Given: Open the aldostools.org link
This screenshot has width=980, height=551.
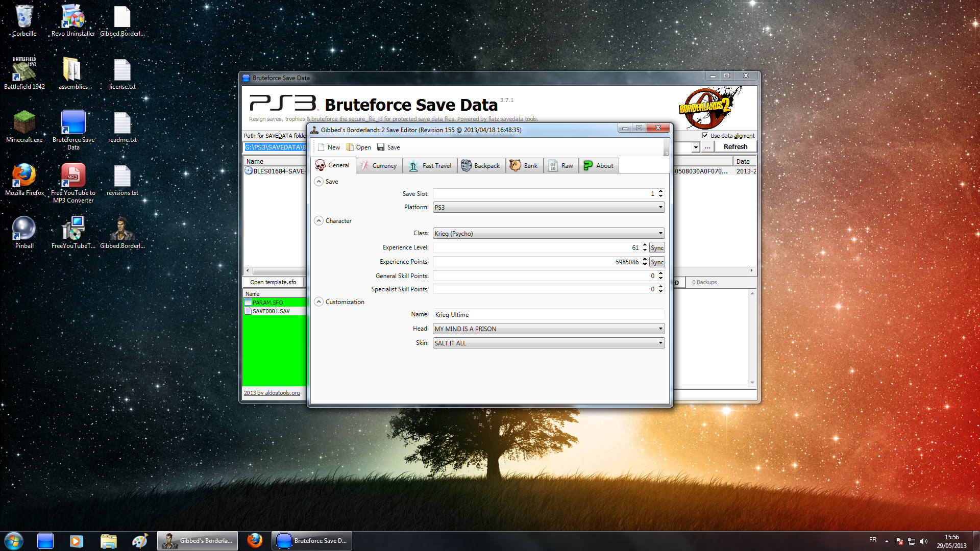Looking at the screenshot, I should (272, 393).
